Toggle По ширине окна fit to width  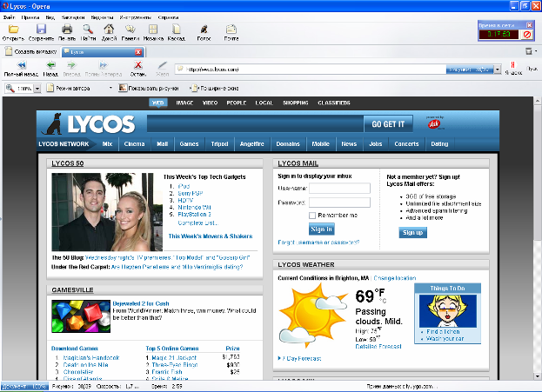tap(215, 88)
